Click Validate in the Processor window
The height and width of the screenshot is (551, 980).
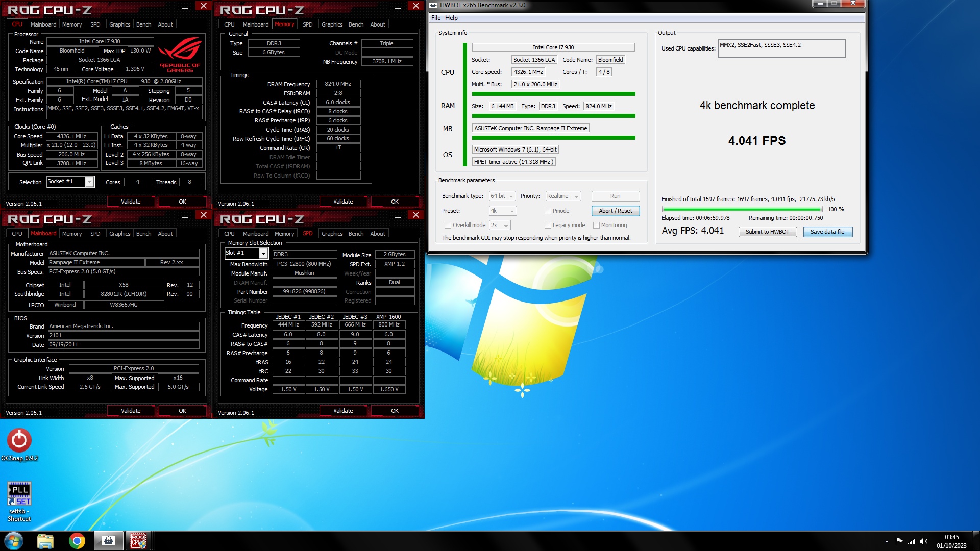pyautogui.click(x=131, y=202)
